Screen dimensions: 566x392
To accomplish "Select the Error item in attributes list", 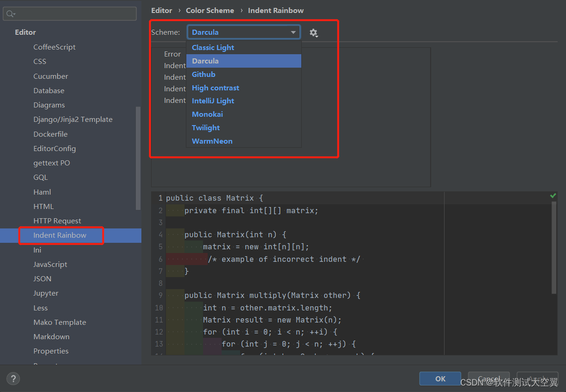I will click(172, 54).
